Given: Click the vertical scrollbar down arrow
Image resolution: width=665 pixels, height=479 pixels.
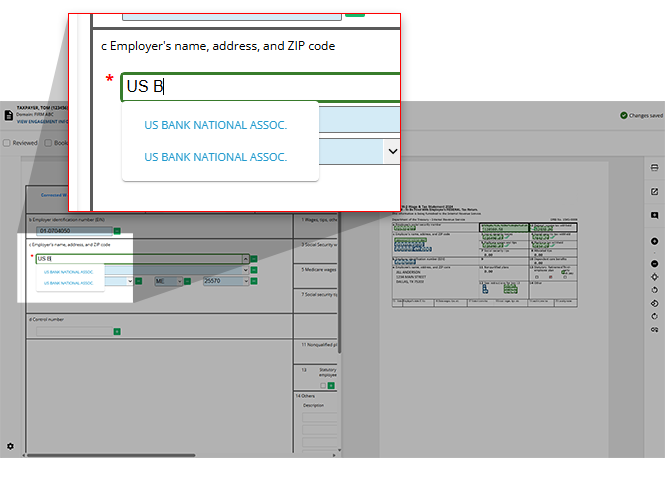Looking at the screenshot, I should click(x=339, y=450).
